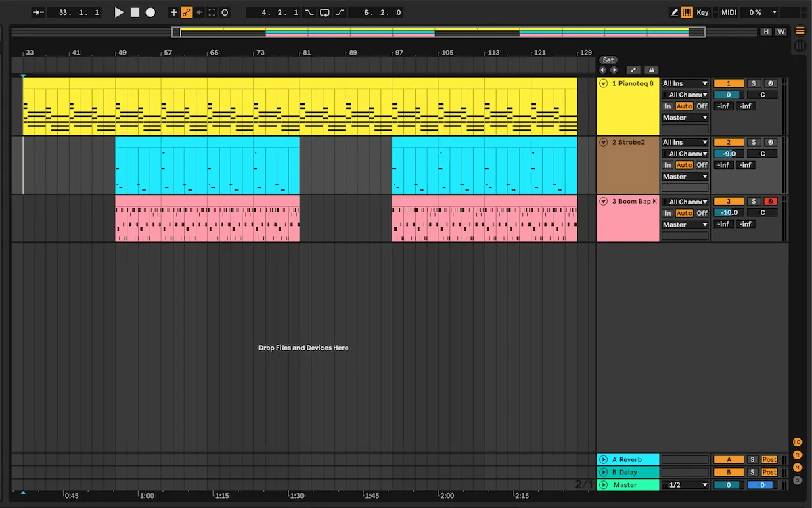The height and width of the screenshot is (508, 812).
Task: Toggle Pianoteq 8 track activator 1
Action: point(729,84)
